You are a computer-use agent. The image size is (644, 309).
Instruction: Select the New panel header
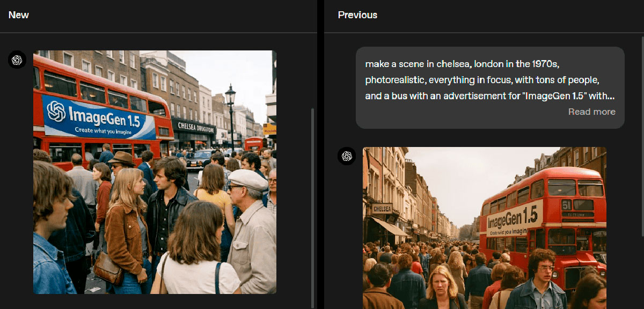19,15
